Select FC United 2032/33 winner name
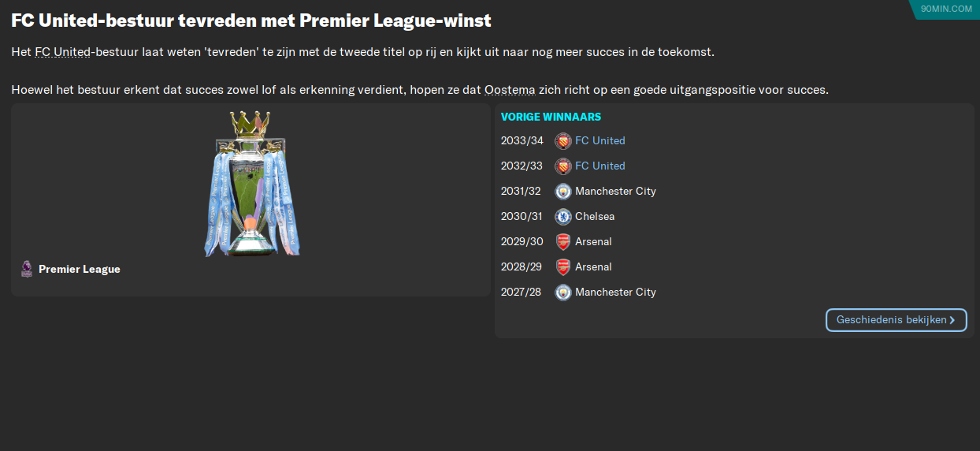The image size is (980, 451). click(600, 166)
